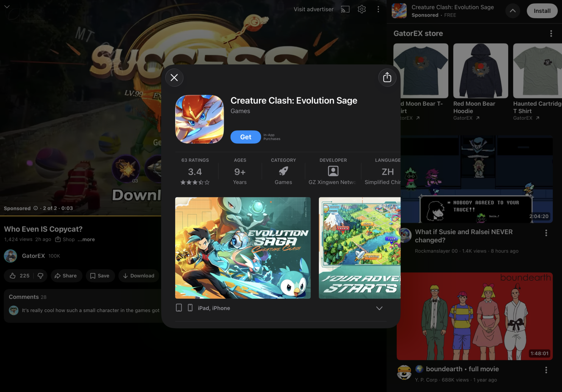Click the ad video progress bar
Viewport: 562px width, 392px height.
coord(80,216)
